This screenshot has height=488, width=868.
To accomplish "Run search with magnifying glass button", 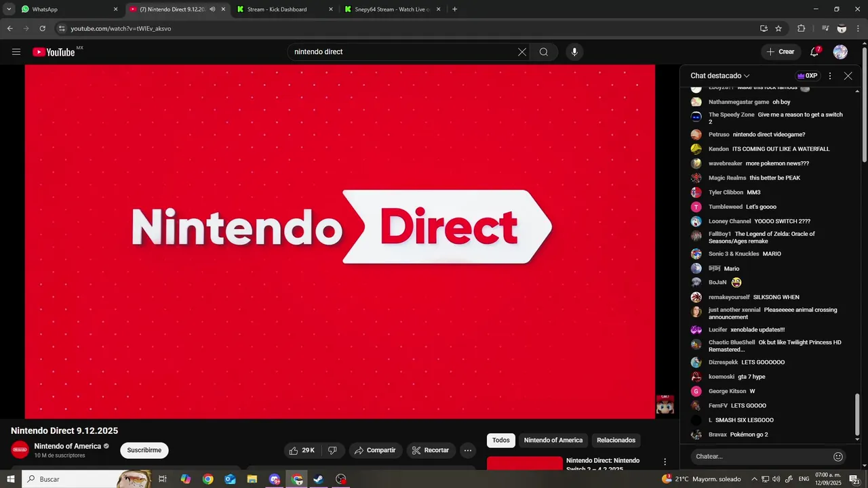I will (544, 52).
